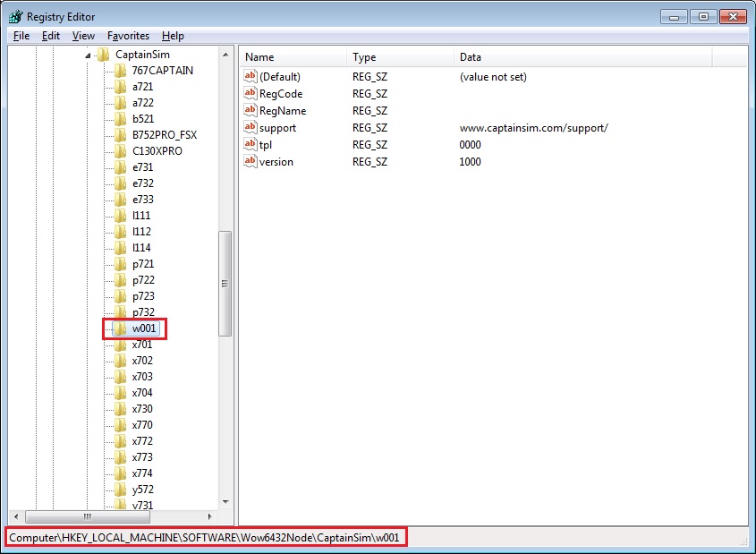Click the string icon beside version

tap(251, 161)
